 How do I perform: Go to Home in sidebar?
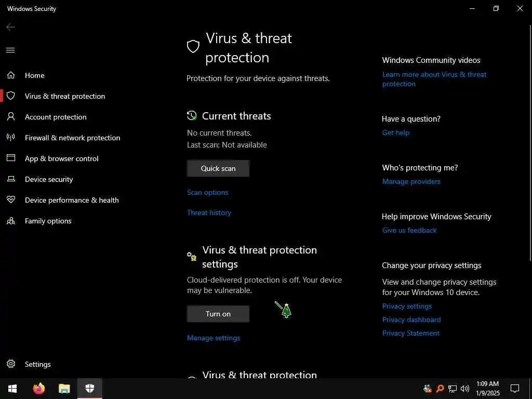(x=35, y=75)
